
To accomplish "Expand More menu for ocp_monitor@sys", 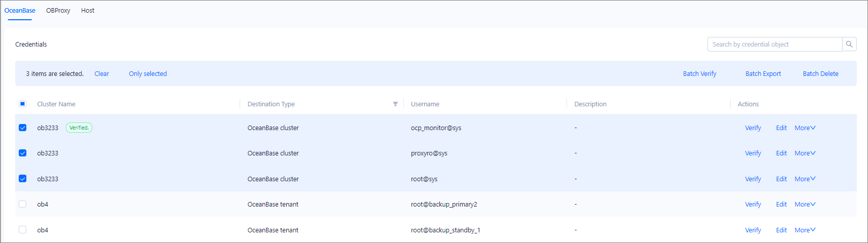I will (805, 128).
